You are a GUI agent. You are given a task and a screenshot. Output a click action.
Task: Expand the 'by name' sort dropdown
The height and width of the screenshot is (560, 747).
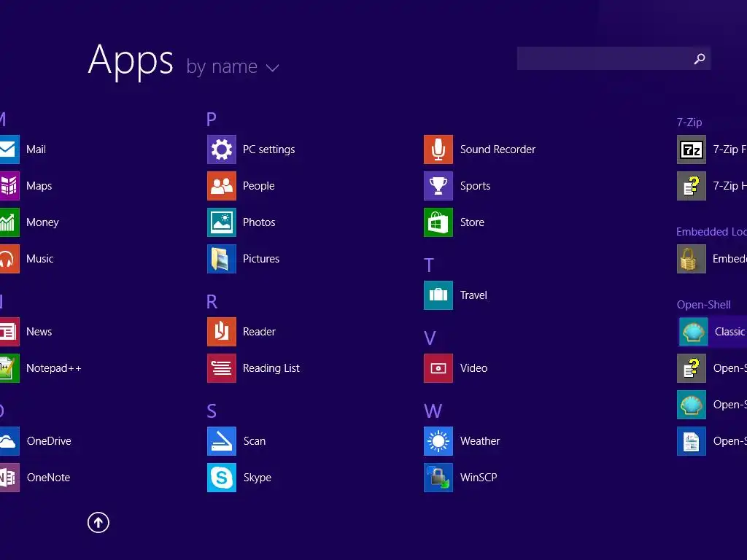(x=233, y=66)
